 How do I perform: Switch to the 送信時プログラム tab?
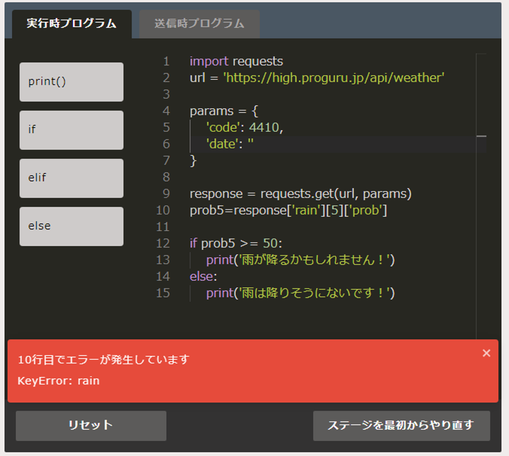pyautogui.click(x=199, y=24)
